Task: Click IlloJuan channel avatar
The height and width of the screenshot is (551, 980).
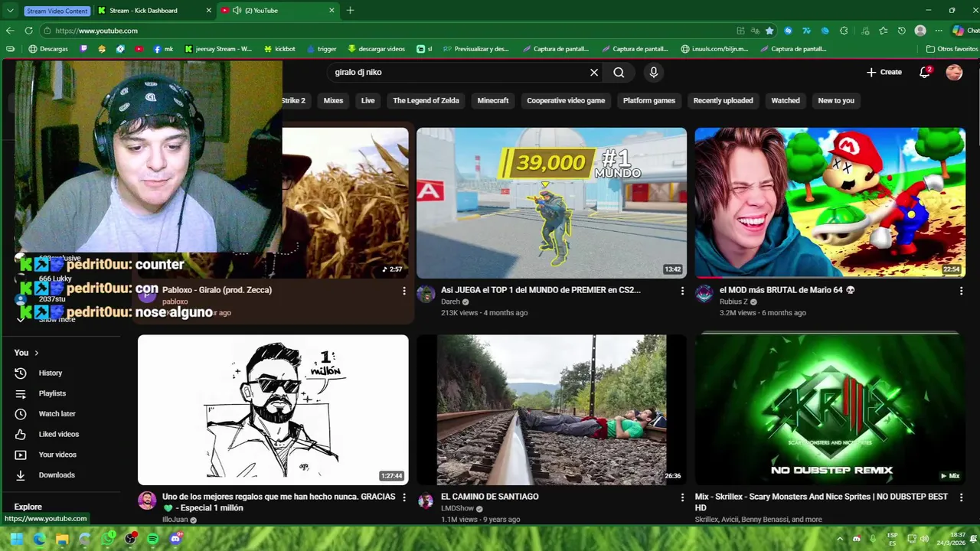Action: click(147, 500)
